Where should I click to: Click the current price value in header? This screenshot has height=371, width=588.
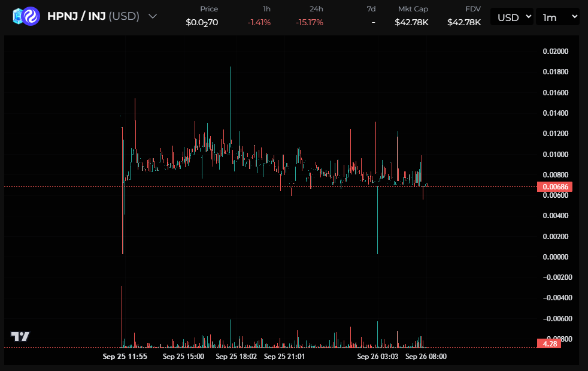(x=202, y=22)
